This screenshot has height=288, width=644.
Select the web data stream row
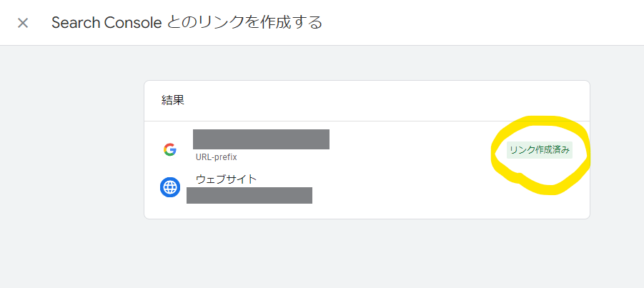(367, 189)
